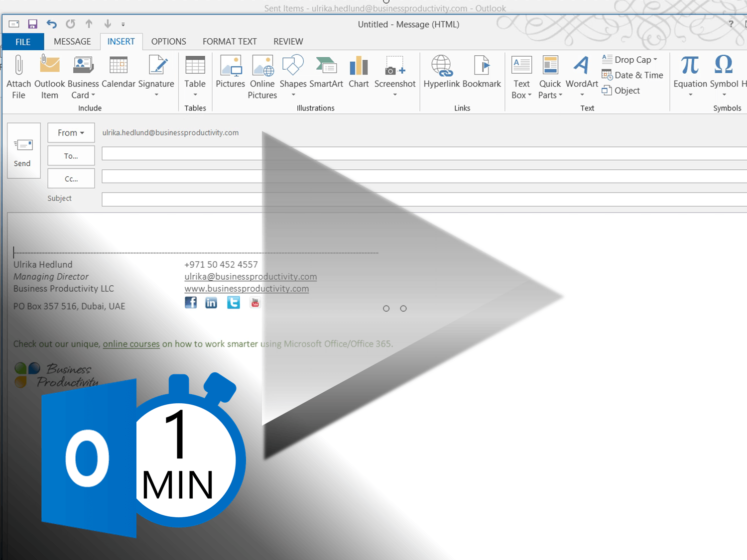
Task: Open the www.businessproductivity.com link
Action: click(x=247, y=289)
